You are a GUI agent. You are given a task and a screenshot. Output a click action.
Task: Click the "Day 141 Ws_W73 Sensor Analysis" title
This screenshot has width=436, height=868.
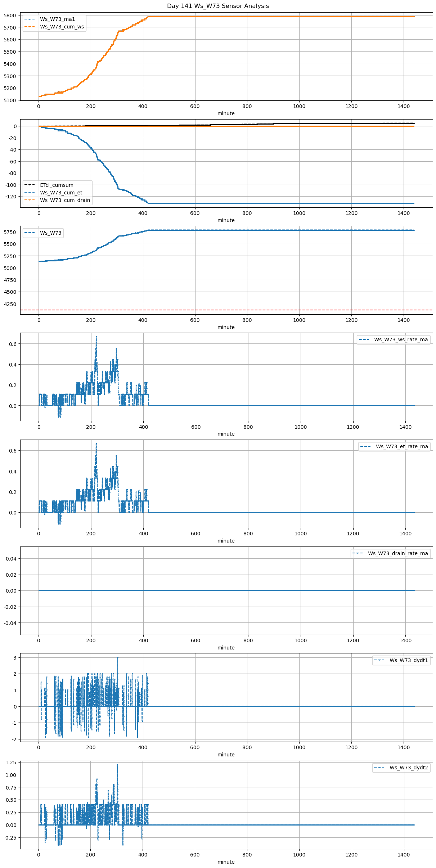point(218,6)
